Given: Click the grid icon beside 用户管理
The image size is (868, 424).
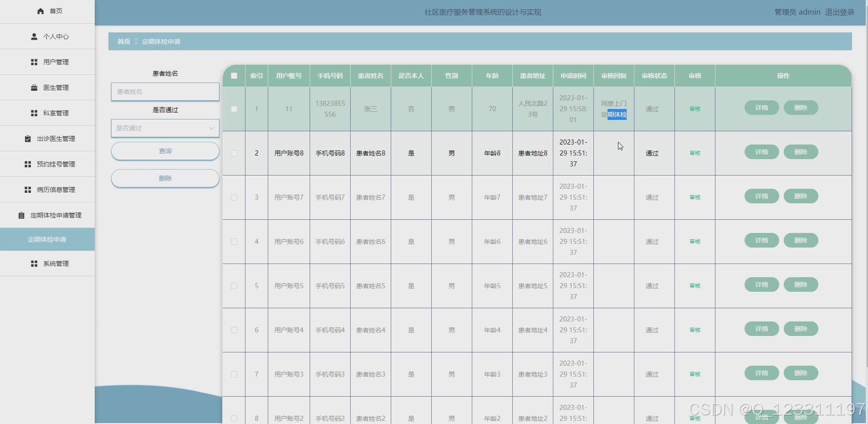Looking at the screenshot, I should [34, 62].
